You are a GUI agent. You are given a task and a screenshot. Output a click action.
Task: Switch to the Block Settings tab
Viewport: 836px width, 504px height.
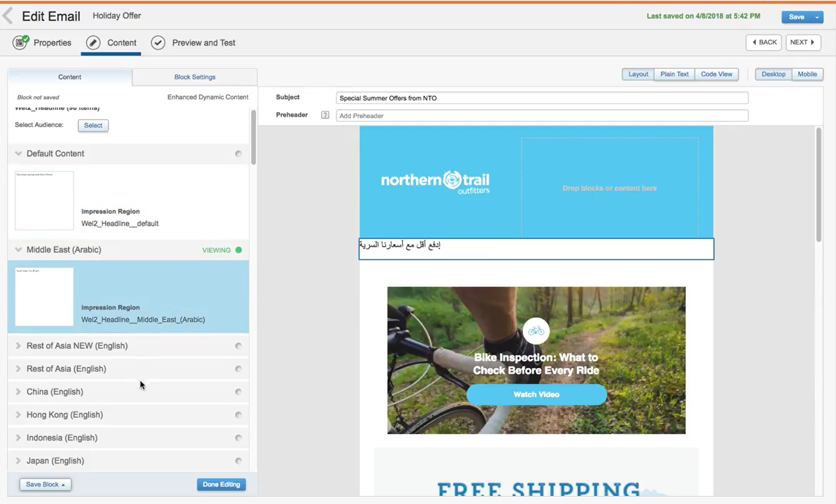click(x=195, y=77)
